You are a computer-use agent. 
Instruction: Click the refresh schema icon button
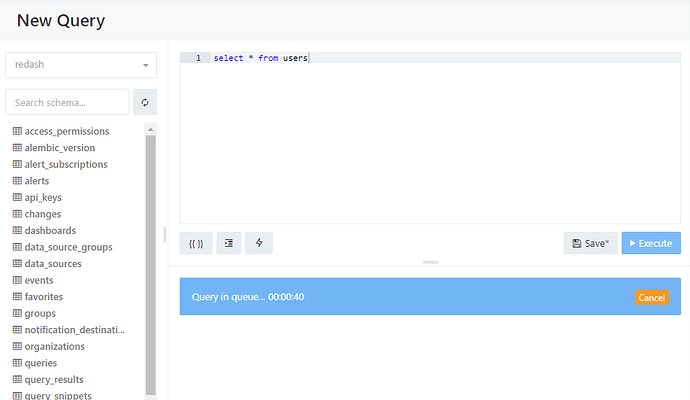click(145, 102)
